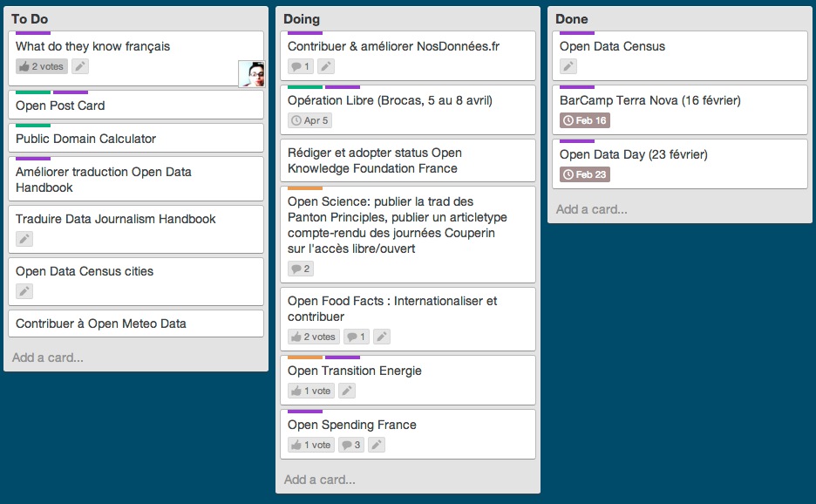This screenshot has height=504, width=816.
Task: Click the comments badge on Open Spending France
Action: tap(350, 445)
